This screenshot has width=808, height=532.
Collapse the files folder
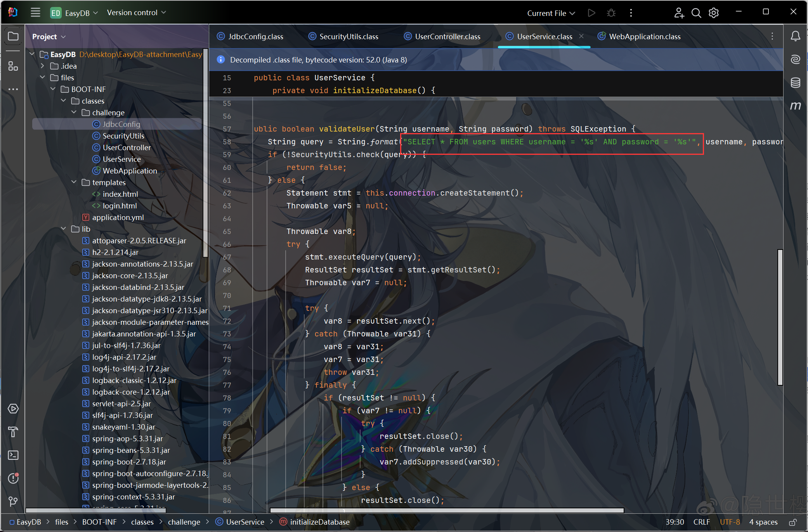pos(42,78)
